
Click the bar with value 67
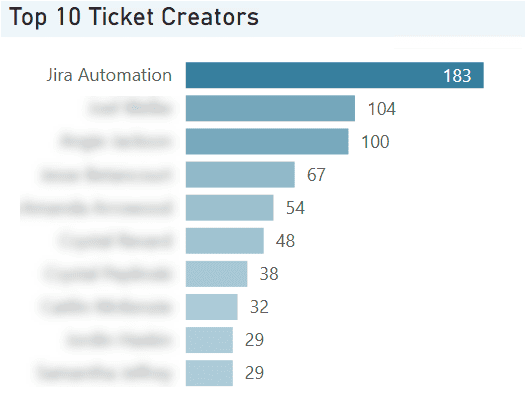tap(240, 174)
